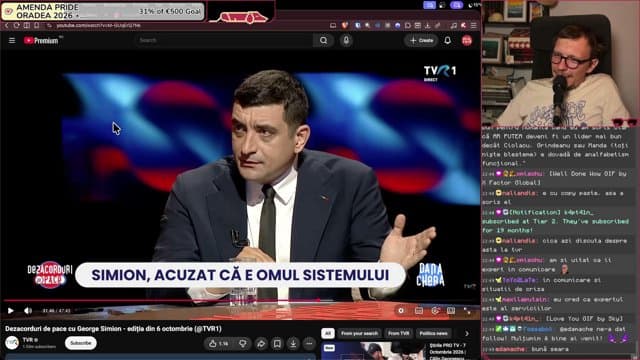Share the video via arrow icon
This screenshot has height=360, width=640.
pos(261,344)
